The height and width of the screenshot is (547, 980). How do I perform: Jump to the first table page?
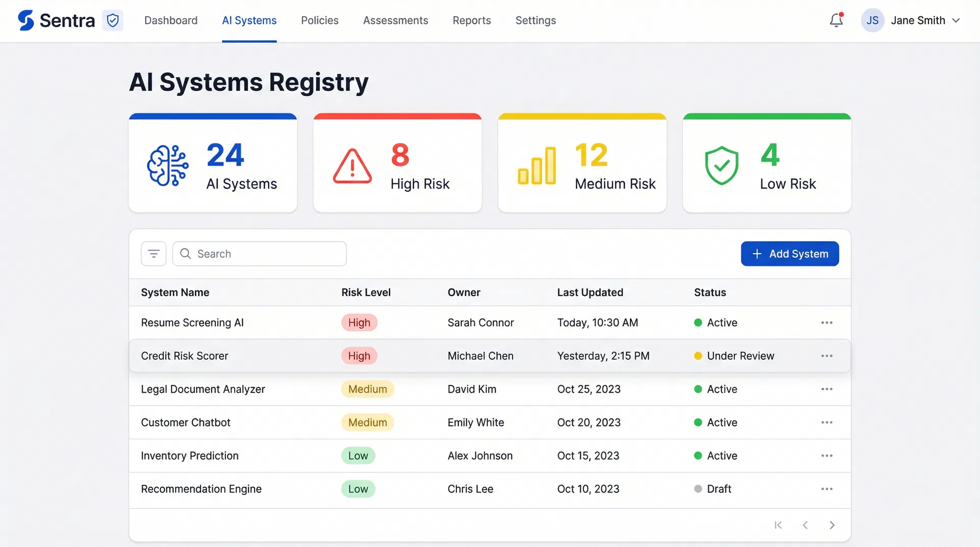tap(778, 525)
